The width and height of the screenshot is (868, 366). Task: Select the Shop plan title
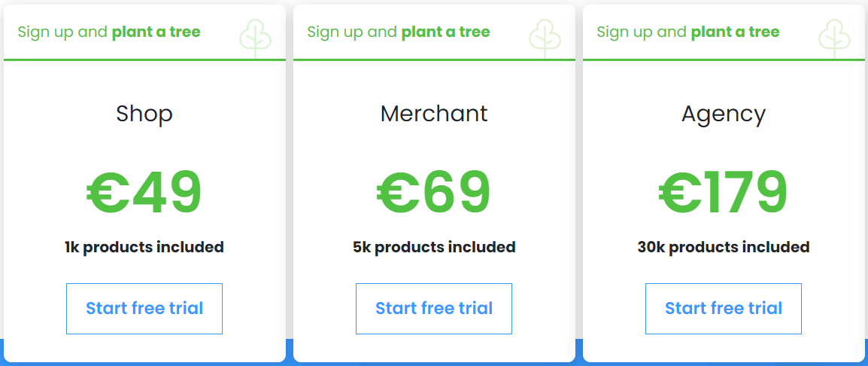pos(144,114)
